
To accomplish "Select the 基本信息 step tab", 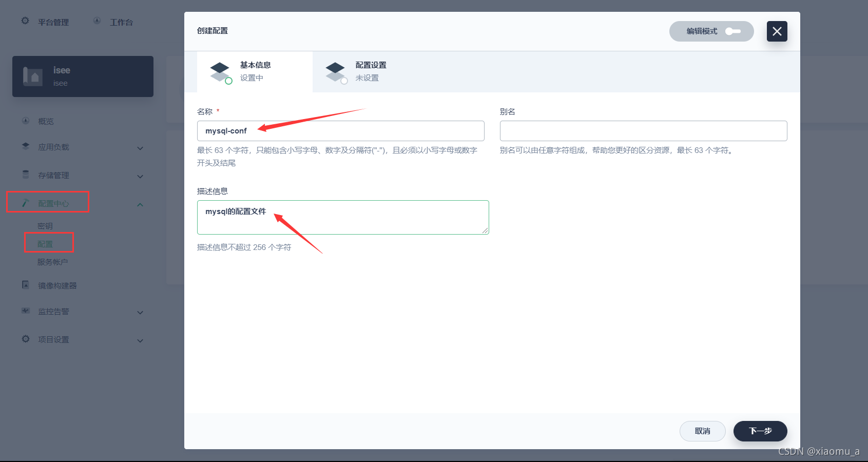I will pyautogui.click(x=255, y=71).
